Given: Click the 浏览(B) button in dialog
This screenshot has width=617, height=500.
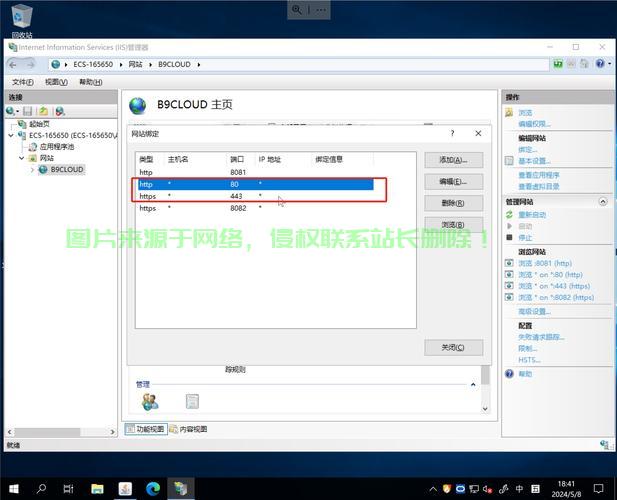Looking at the screenshot, I should [x=453, y=224].
